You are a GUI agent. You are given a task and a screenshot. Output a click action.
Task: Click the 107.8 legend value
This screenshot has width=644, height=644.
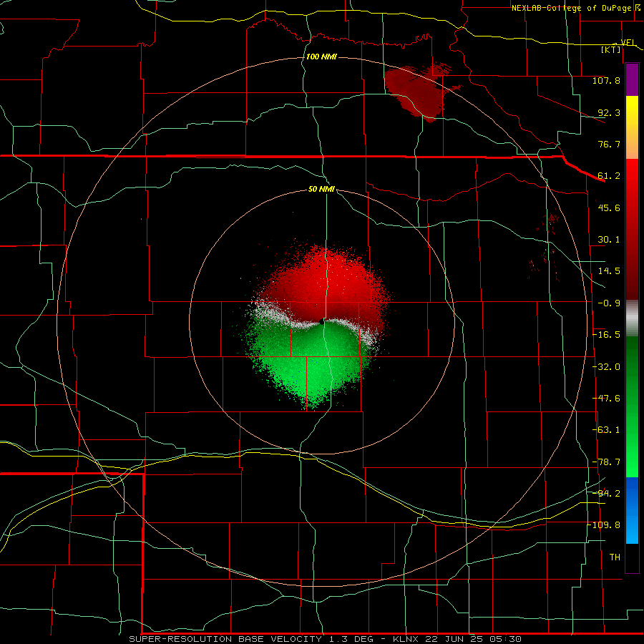(x=606, y=80)
